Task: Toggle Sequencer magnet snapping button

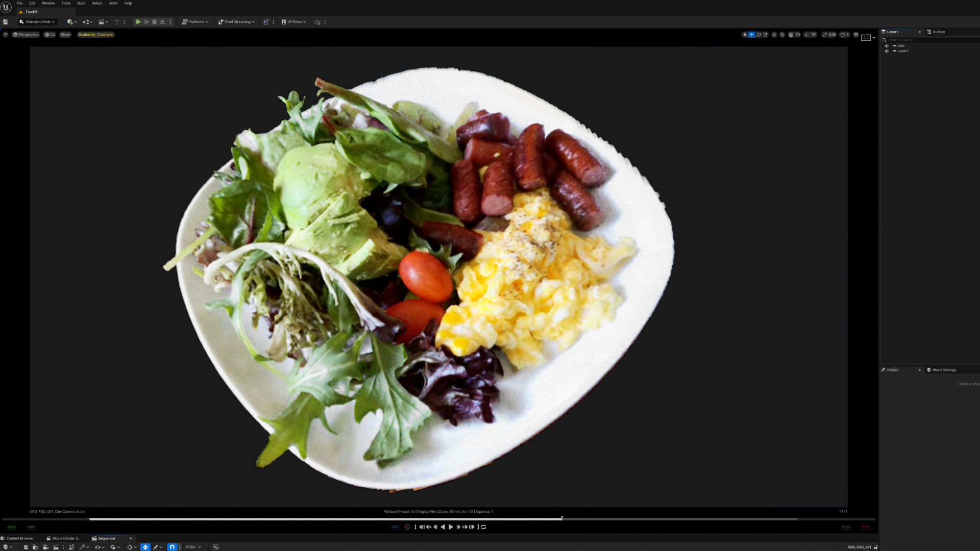Action: (172, 547)
